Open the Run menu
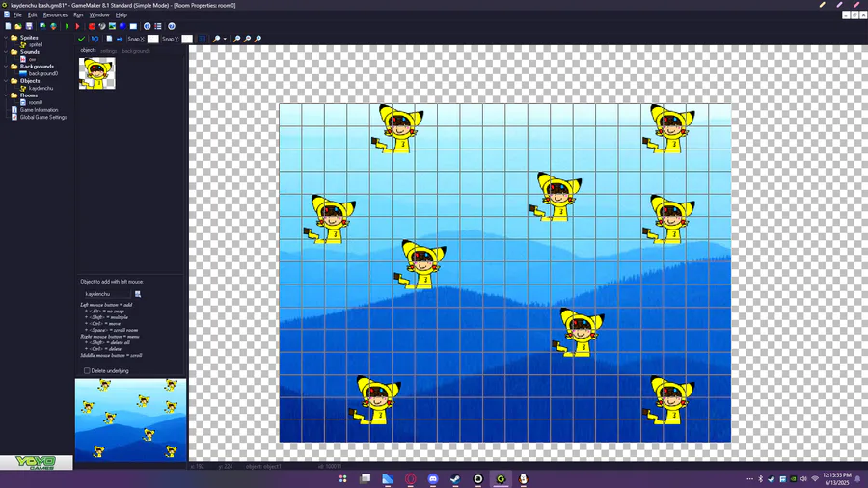This screenshot has width=868, height=488. [x=78, y=14]
